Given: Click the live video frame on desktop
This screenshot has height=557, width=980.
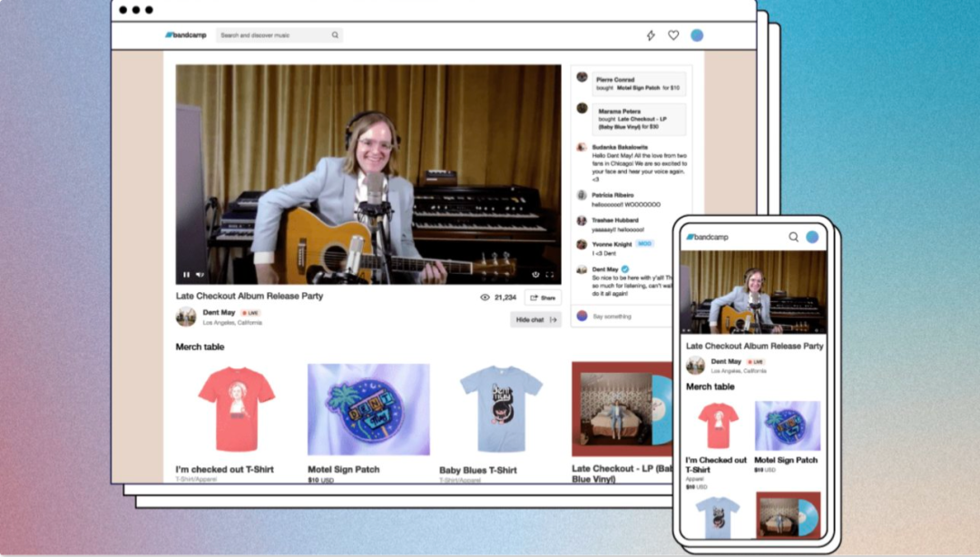Looking at the screenshot, I should point(368,174).
